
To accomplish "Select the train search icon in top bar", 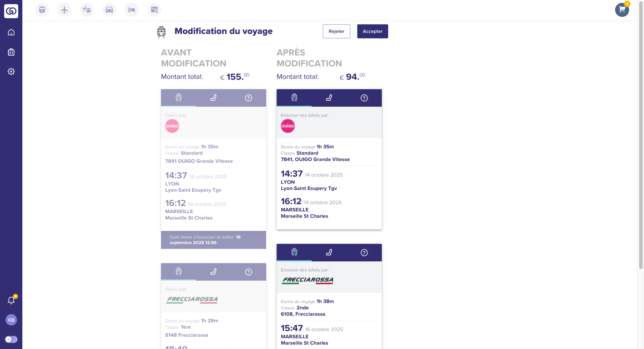I will [42, 10].
